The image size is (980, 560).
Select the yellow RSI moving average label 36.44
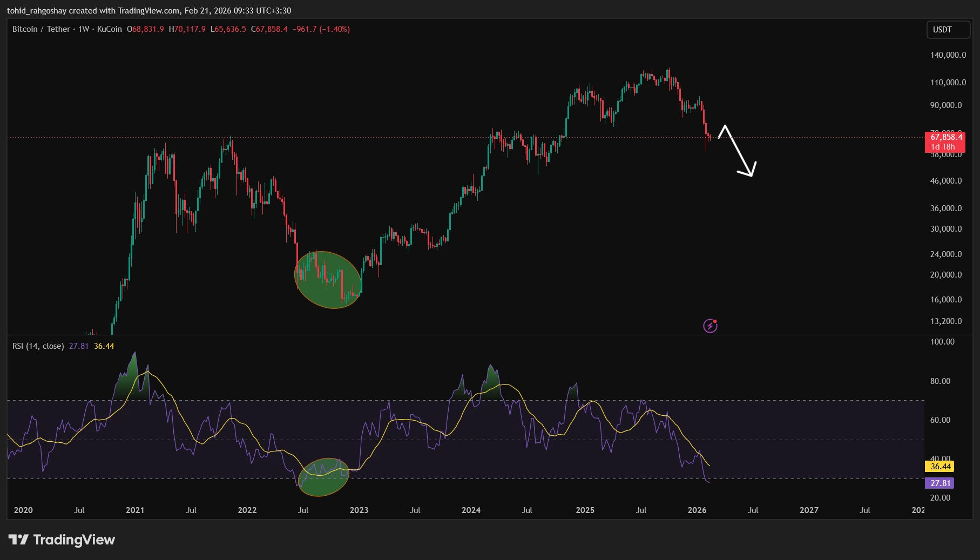point(940,466)
